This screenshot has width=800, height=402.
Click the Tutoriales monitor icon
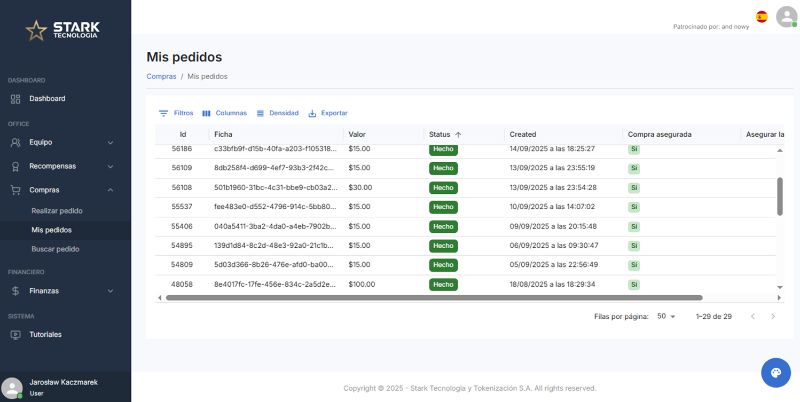coord(16,334)
